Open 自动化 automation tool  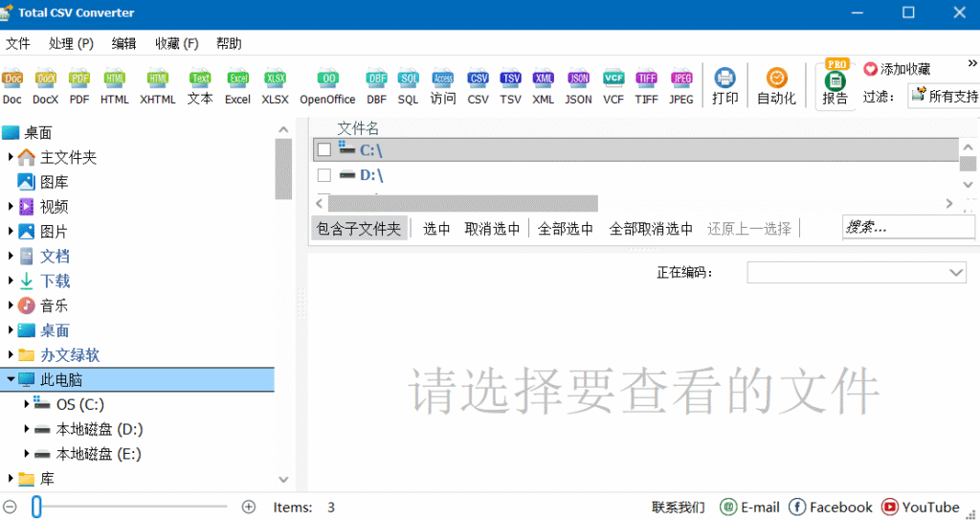(x=777, y=86)
